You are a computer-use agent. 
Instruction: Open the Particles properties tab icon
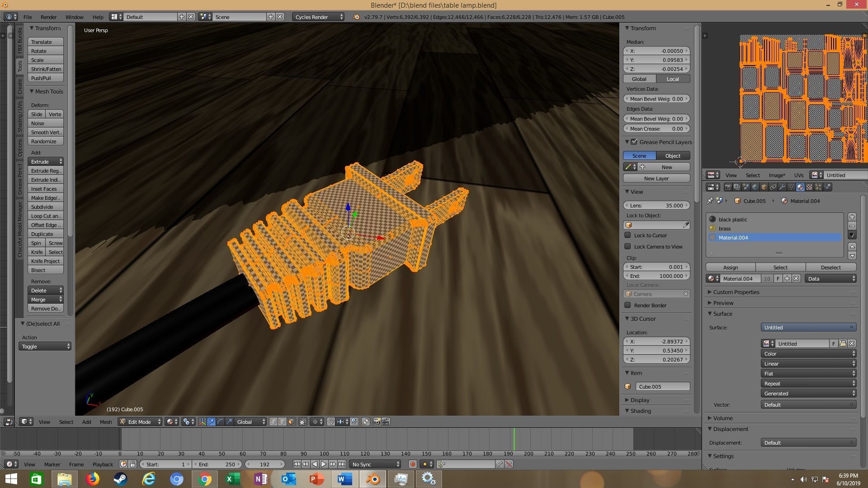pos(818,187)
